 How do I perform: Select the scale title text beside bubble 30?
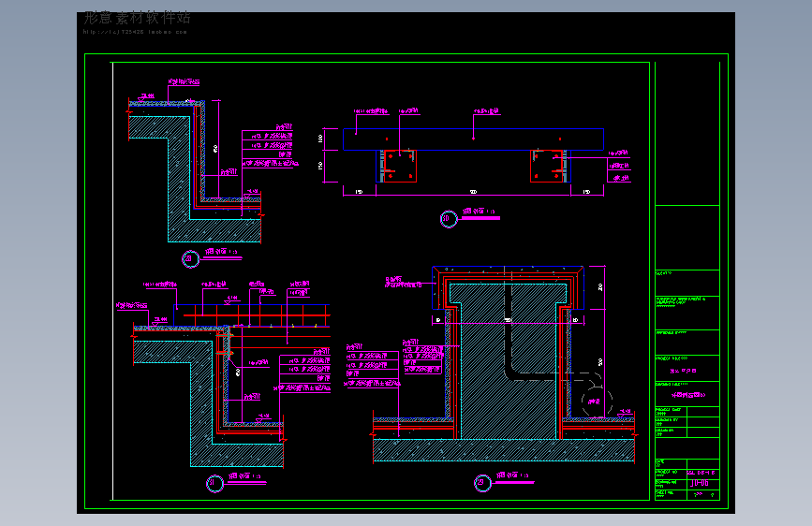[x=479, y=212]
